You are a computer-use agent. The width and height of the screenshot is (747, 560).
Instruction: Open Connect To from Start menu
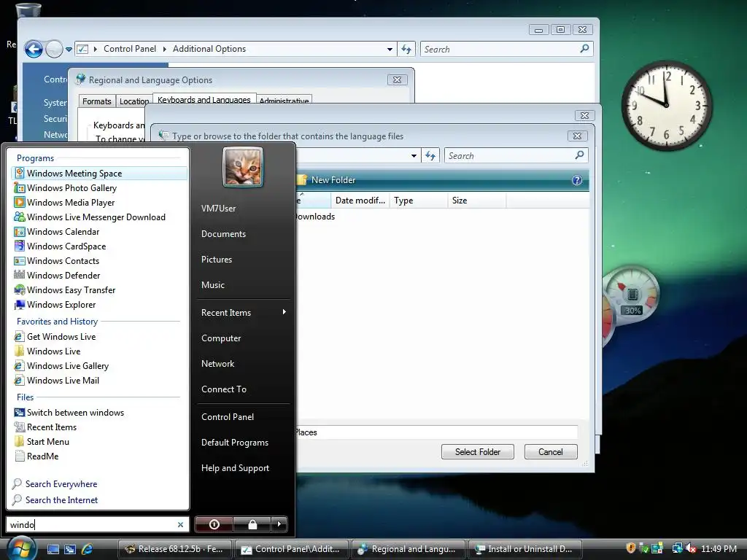(224, 389)
